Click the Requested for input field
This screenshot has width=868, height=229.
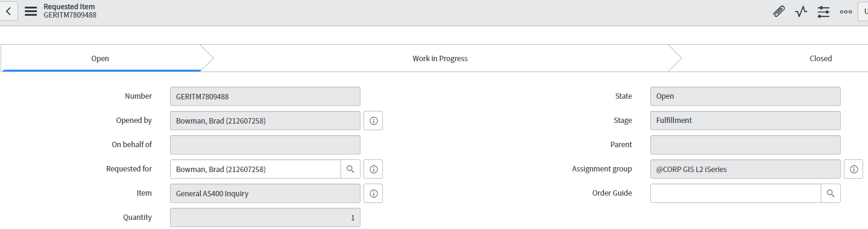pos(255,169)
